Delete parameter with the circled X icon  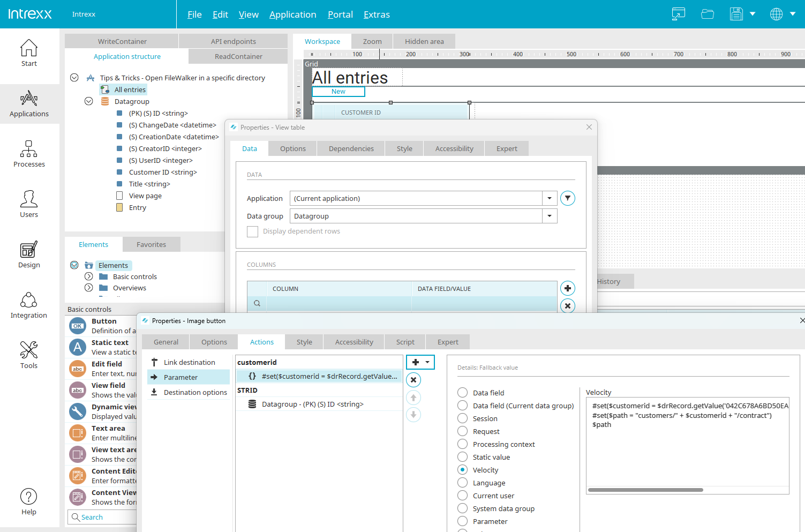413,380
